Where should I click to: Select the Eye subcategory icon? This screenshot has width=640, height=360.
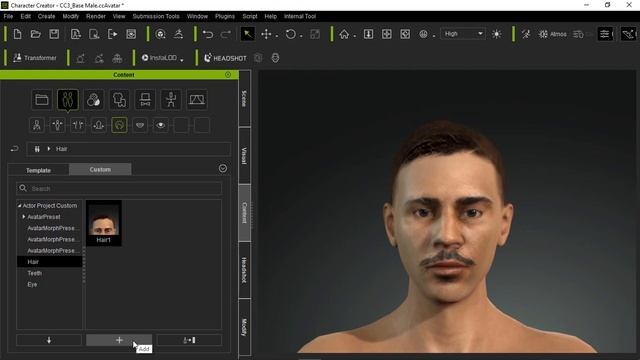point(160,125)
